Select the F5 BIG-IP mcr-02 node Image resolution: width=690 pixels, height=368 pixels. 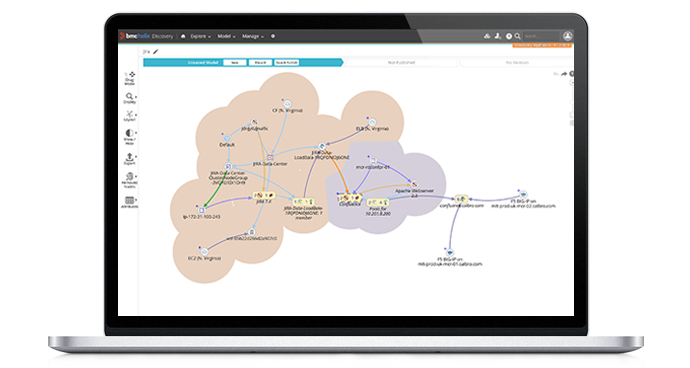coord(523,194)
